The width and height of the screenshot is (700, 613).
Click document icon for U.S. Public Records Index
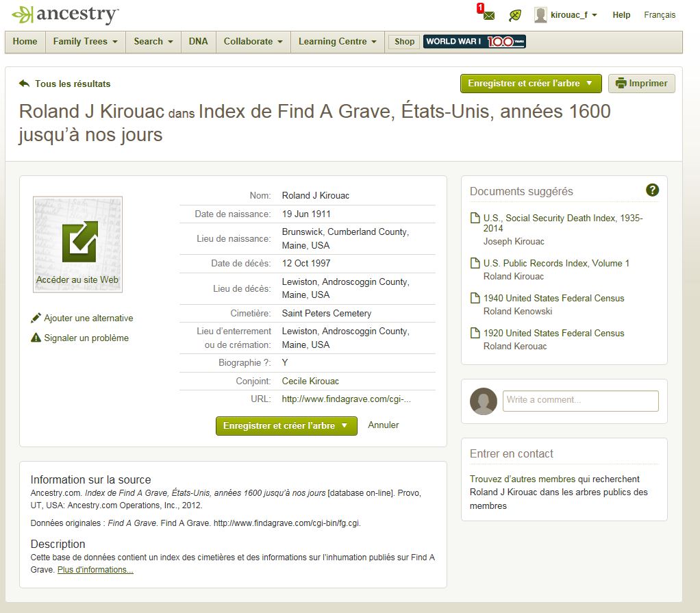pyautogui.click(x=475, y=263)
